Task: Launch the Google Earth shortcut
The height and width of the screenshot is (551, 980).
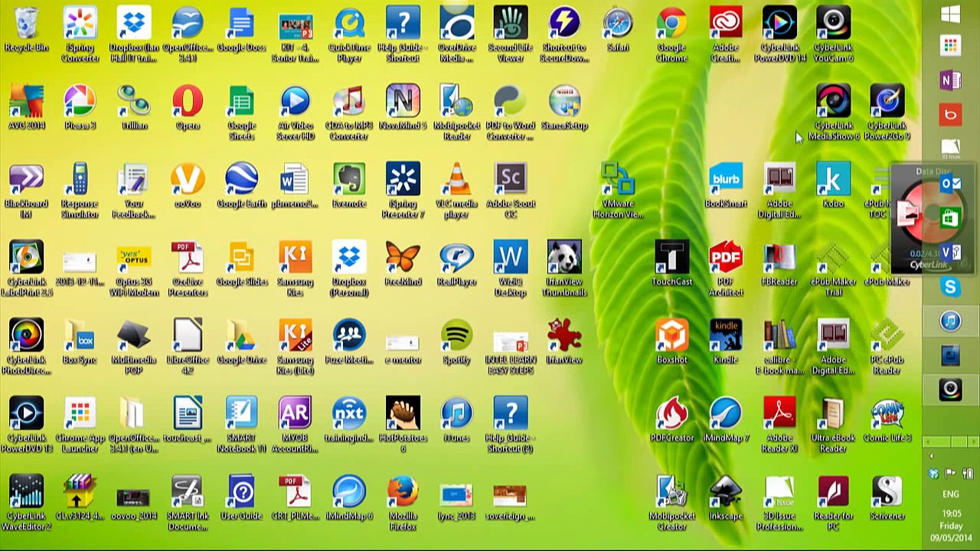Action: (x=242, y=179)
